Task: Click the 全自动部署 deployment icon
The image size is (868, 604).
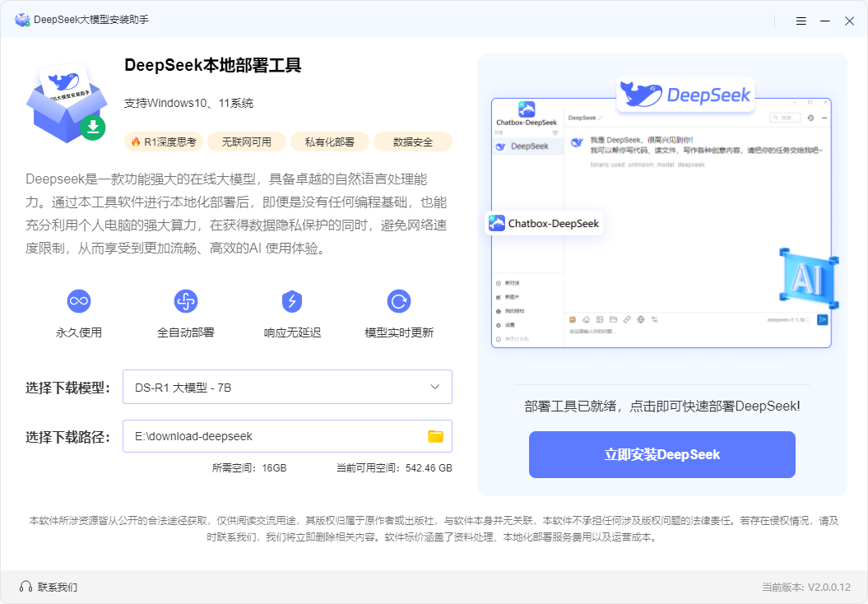Action: 184,302
